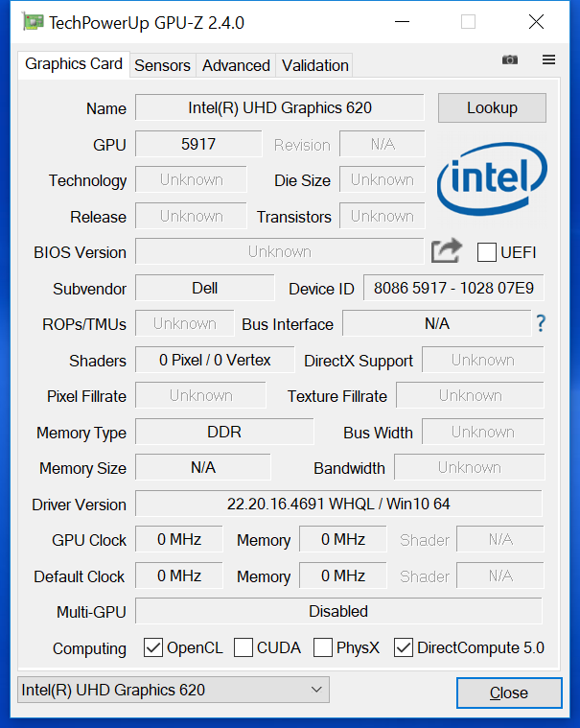
Task: Click the Texture Fillrate Unknown field
Action: (470, 395)
